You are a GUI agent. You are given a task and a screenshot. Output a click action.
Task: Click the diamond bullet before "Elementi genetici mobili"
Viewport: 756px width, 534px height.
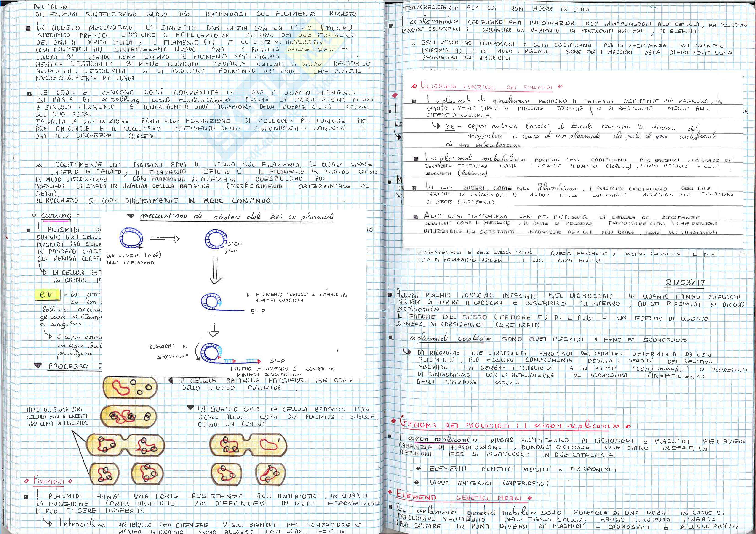coord(419,468)
